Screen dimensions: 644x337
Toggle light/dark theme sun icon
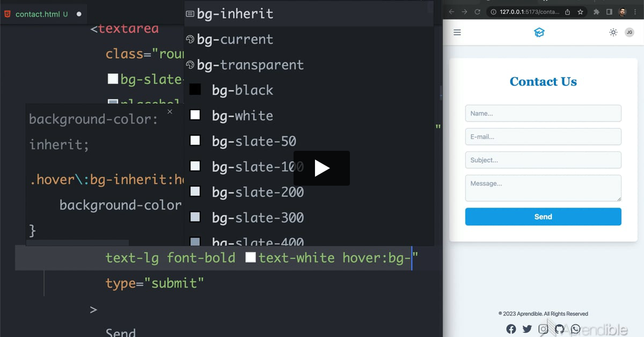click(613, 33)
